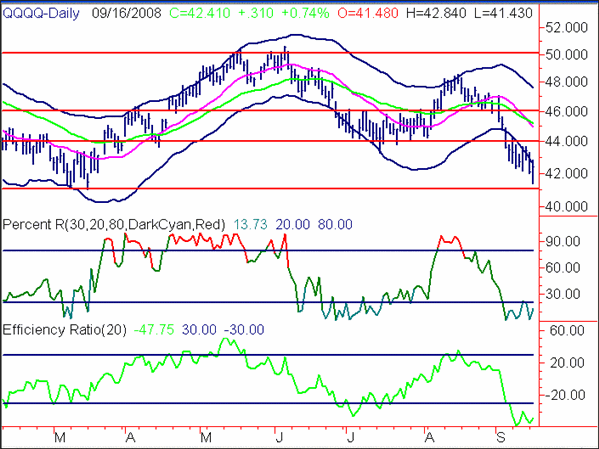Screen dimensions: 599x449
Task: Click the C=42.410 close value
Action: point(200,13)
